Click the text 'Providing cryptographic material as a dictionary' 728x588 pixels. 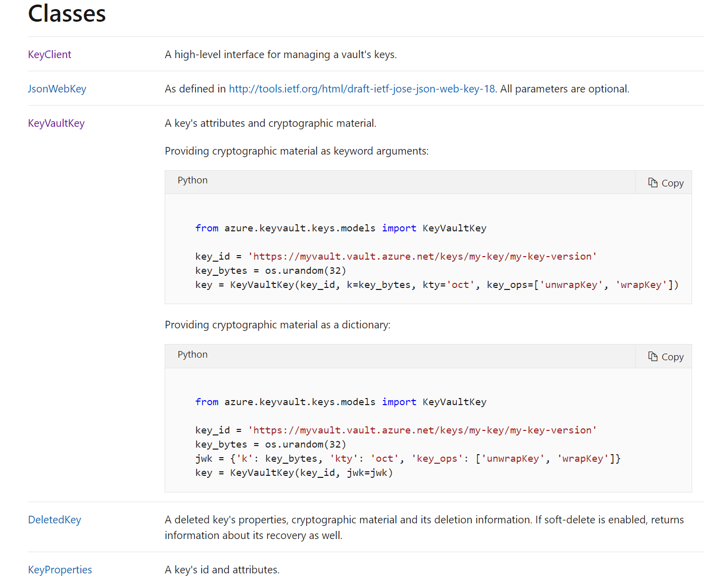tap(277, 325)
